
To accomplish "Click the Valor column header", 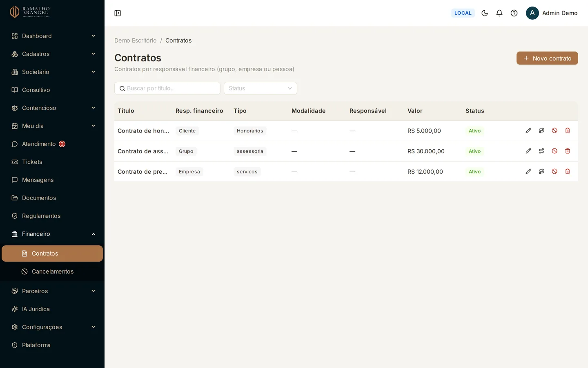I will pyautogui.click(x=415, y=111).
